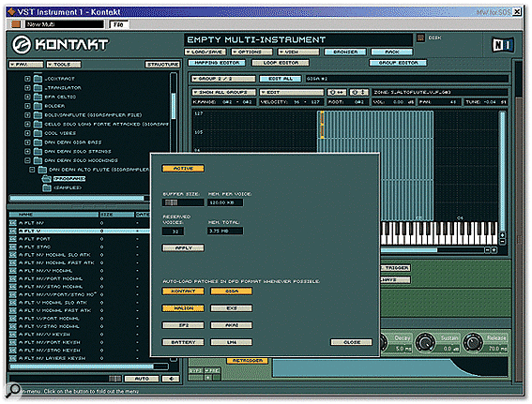Click the patch icon beside A FLT PORT

(13, 239)
